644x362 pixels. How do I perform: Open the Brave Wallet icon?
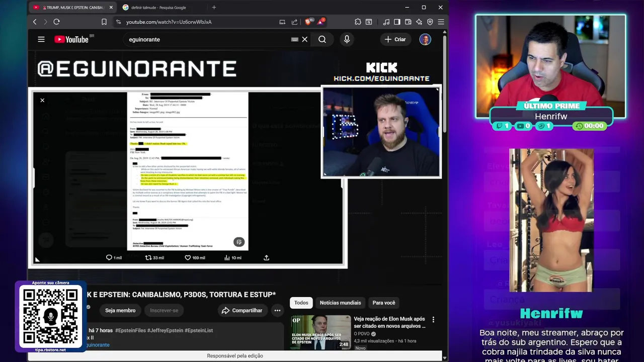pyautogui.click(x=408, y=22)
